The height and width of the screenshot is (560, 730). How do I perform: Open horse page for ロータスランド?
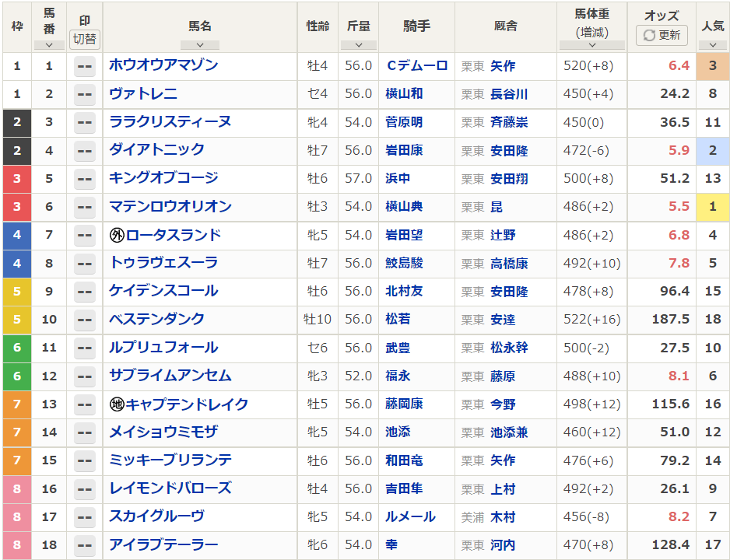point(174,235)
